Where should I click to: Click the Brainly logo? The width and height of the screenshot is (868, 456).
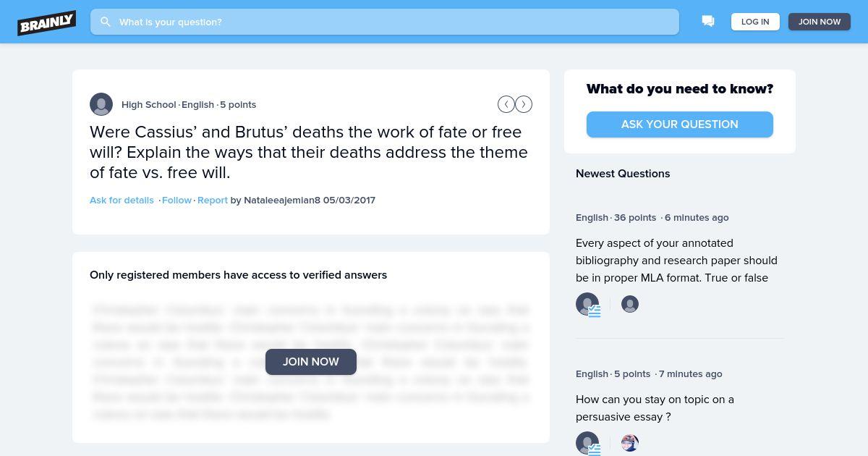[x=47, y=22]
